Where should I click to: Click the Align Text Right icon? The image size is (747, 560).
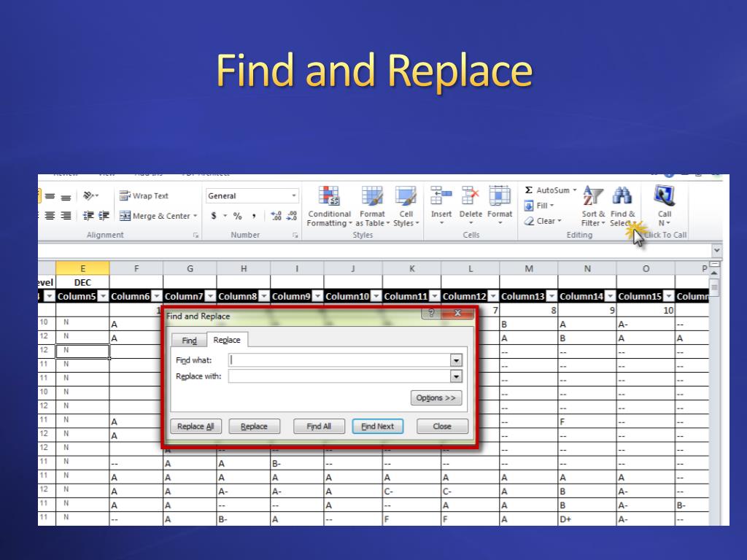pos(66,216)
